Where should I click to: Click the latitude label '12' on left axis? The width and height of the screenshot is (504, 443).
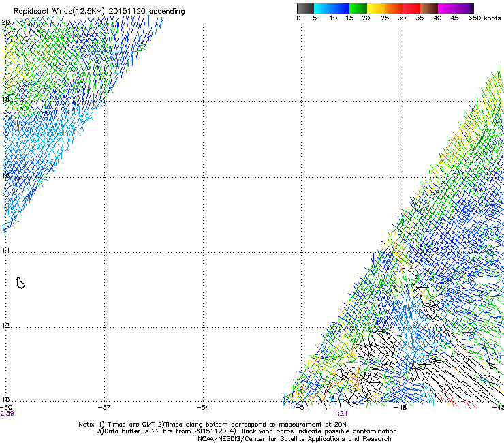[x=5, y=326]
